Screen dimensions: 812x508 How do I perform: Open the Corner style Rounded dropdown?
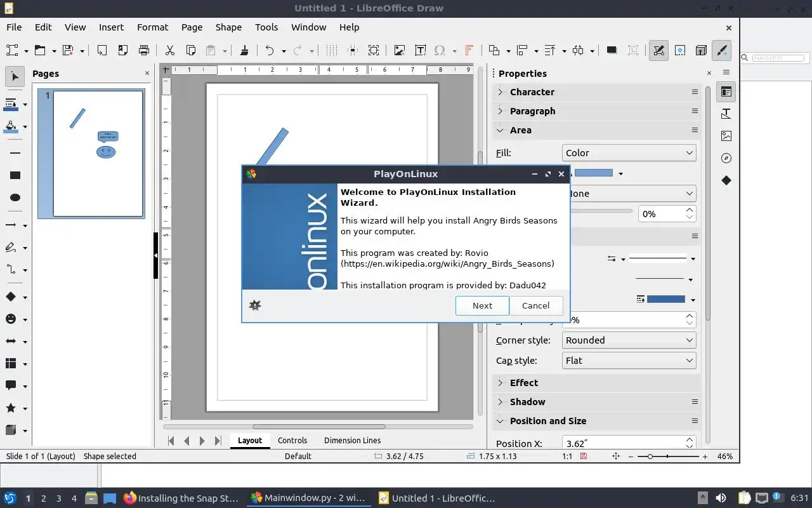(629, 340)
